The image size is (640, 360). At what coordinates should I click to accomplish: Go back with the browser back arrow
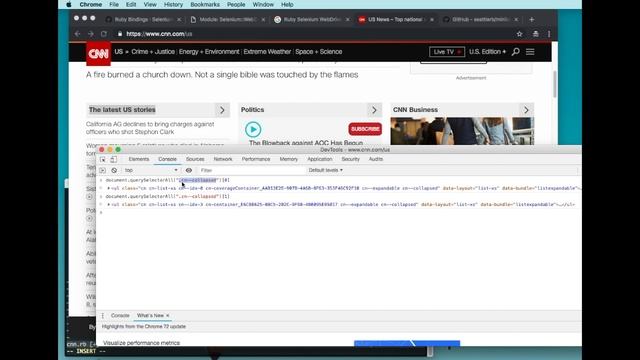[77, 34]
